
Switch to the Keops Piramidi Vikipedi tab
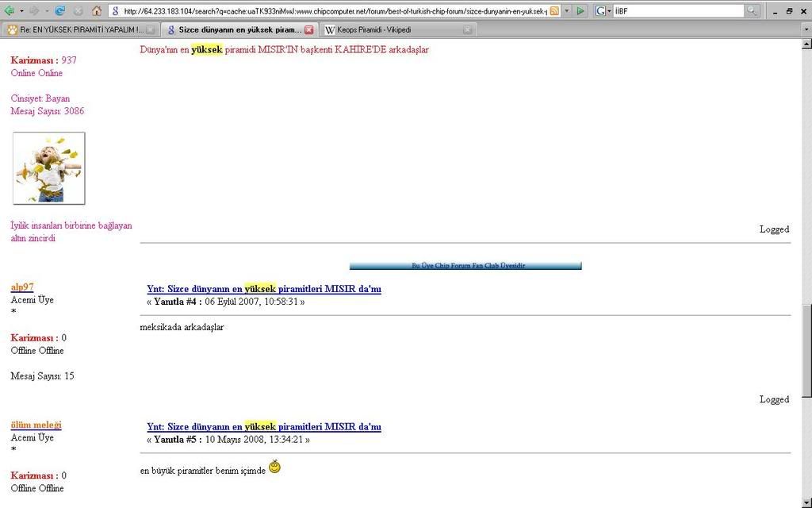click(x=390, y=29)
